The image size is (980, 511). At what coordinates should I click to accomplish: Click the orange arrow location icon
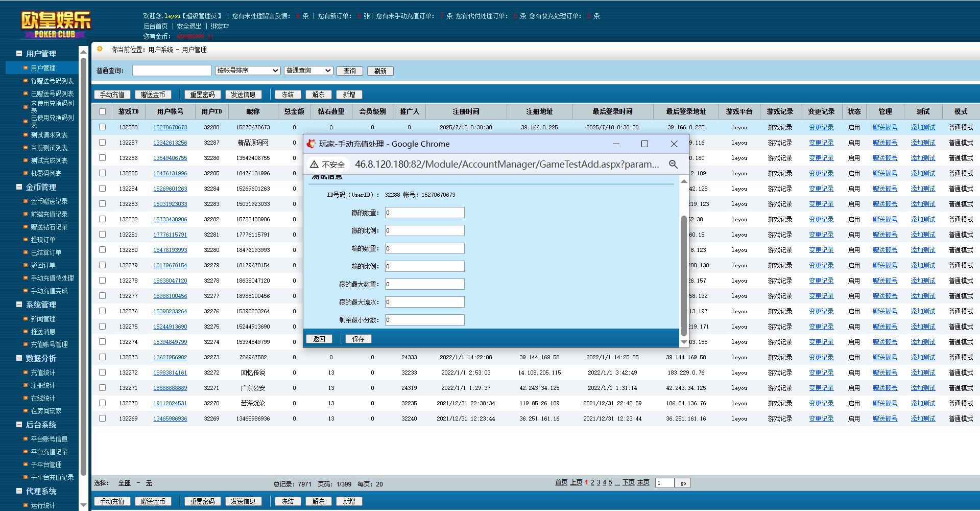[x=100, y=49]
